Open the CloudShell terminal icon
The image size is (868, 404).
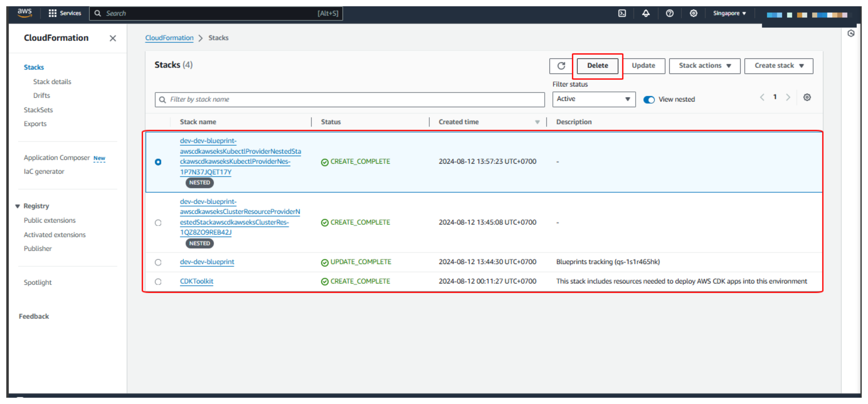pos(622,13)
